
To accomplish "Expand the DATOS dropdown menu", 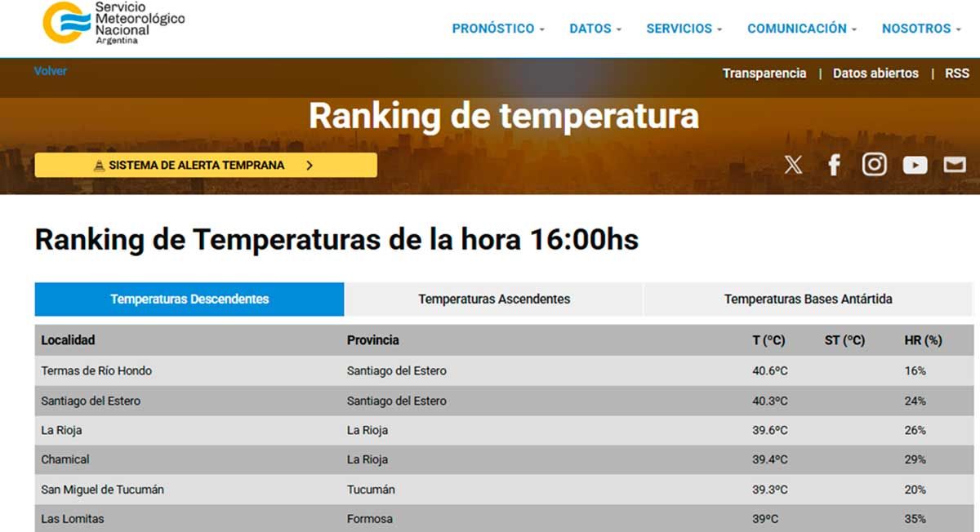I will tap(595, 29).
